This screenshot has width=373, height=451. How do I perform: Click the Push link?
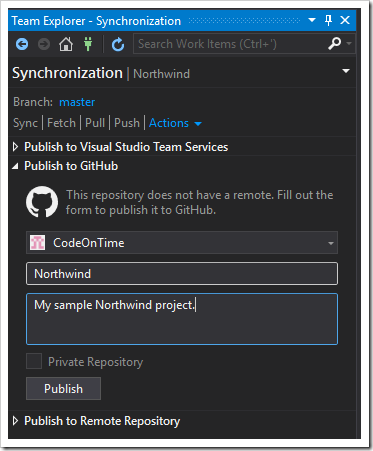[x=127, y=123]
